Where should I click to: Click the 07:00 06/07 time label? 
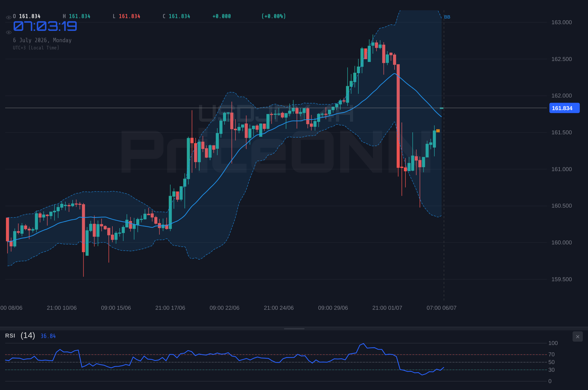[442, 308]
